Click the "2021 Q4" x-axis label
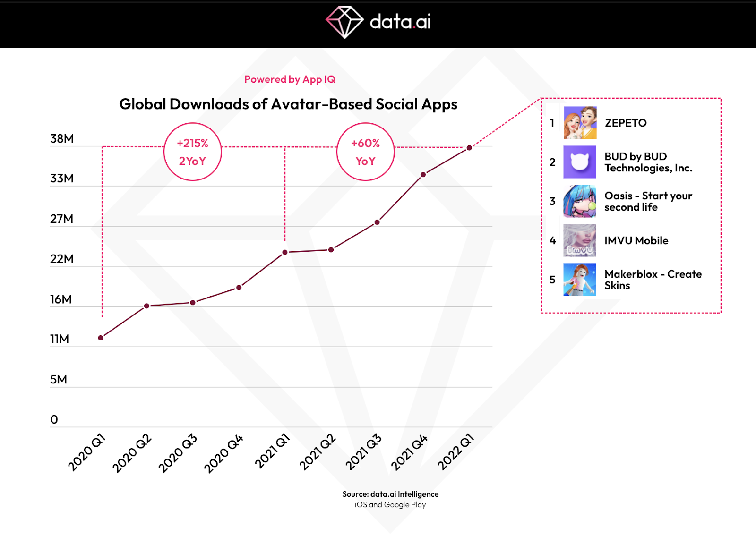Screen dimensions: 756x553 click(409, 452)
